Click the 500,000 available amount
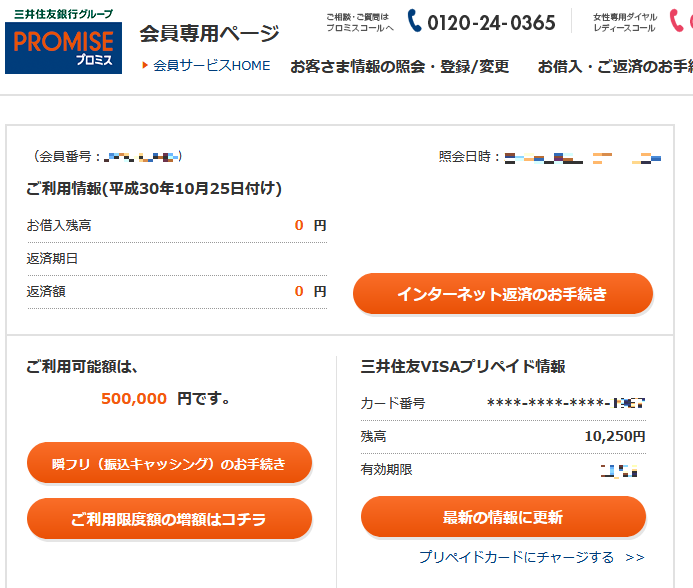This screenshot has width=693, height=588. pos(134,398)
